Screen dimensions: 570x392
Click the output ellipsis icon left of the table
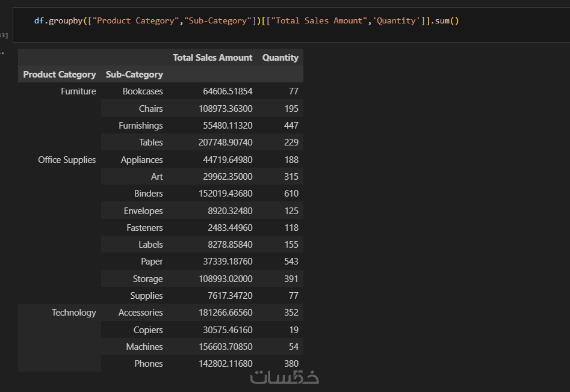[2, 53]
